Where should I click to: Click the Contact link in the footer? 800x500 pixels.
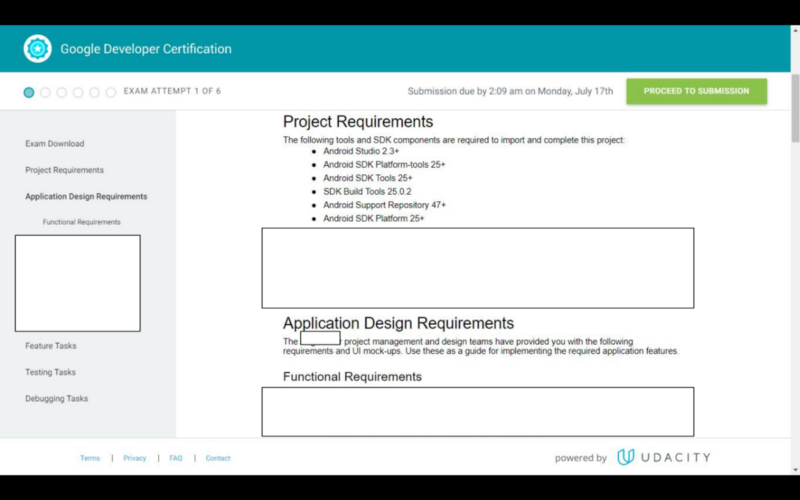coord(218,458)
